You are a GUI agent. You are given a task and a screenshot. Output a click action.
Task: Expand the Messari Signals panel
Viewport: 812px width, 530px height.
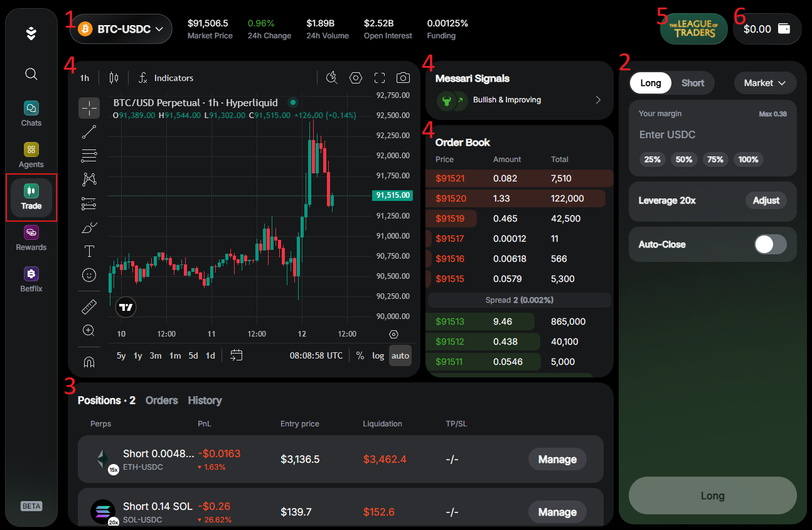(x=597, y=99)
